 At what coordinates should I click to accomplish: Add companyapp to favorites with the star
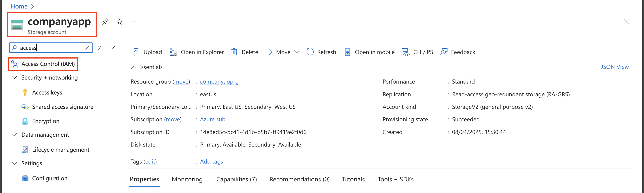pos(119,22)
